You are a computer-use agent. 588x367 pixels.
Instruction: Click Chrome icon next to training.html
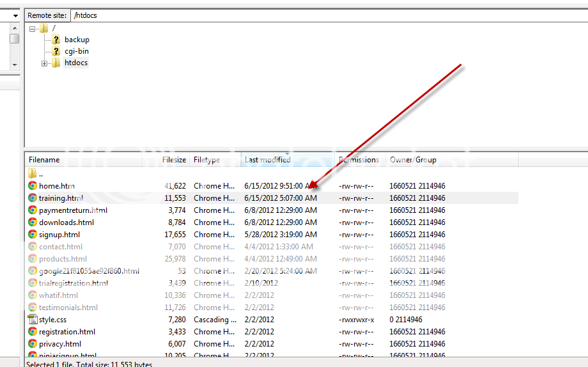coord(33,198)
